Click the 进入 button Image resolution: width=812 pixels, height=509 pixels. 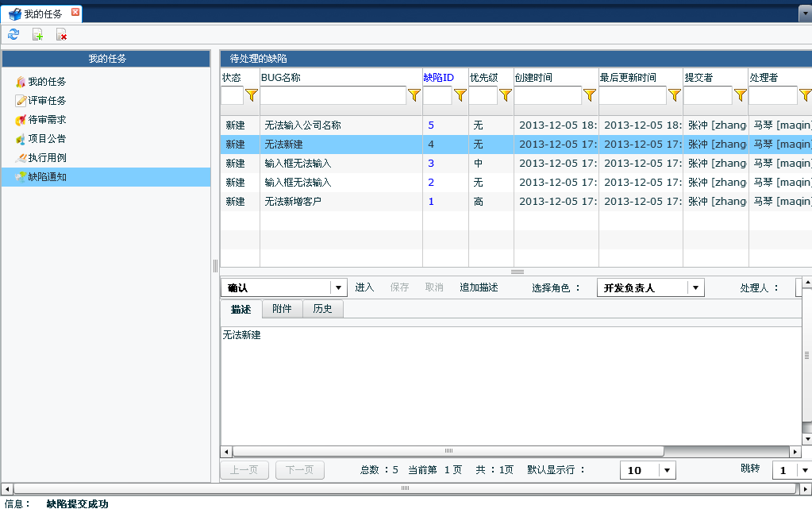click(x=364, y=287)
